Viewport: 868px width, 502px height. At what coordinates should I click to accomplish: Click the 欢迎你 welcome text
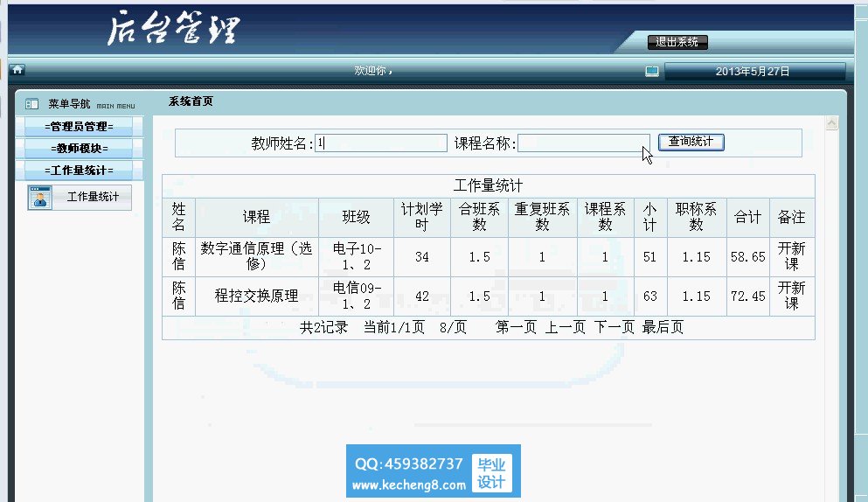[373, 71]
